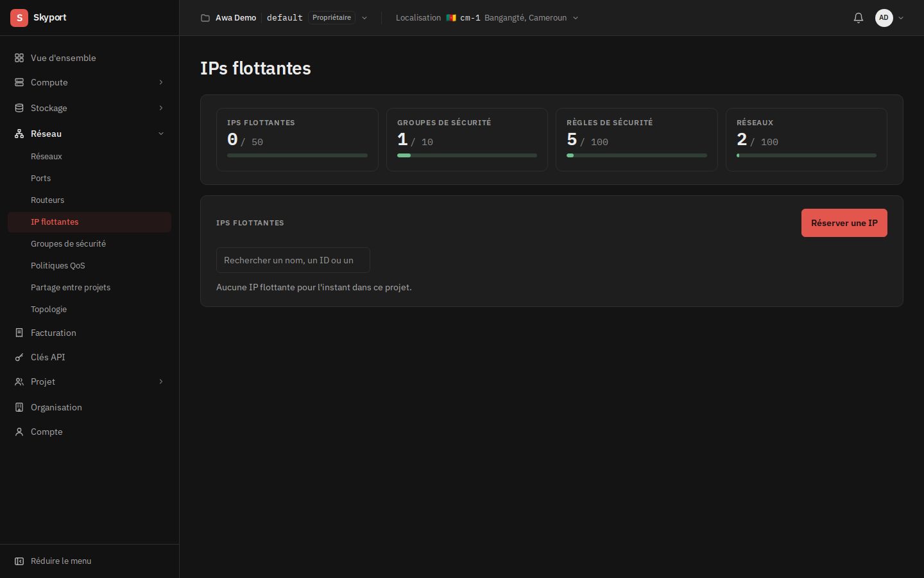Open the user account menu chevron
This screenshot has width=924, height=578.
point(901,18)
